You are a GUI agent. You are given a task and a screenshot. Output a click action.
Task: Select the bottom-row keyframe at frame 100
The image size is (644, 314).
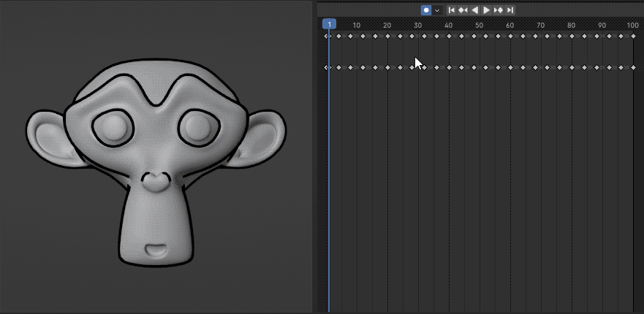tap(633, 67)
